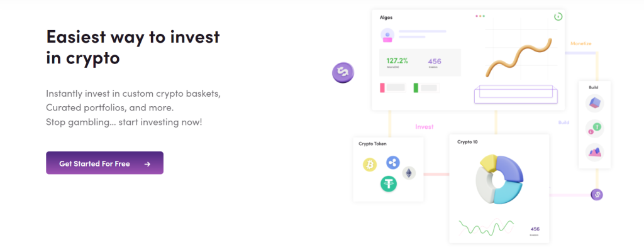
Task: Click the floating purple dollar coin
Action: 343,73
